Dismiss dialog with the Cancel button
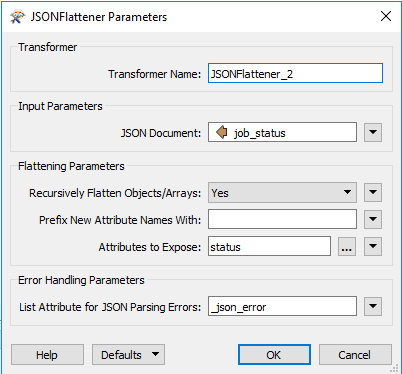 coord(355,355)
